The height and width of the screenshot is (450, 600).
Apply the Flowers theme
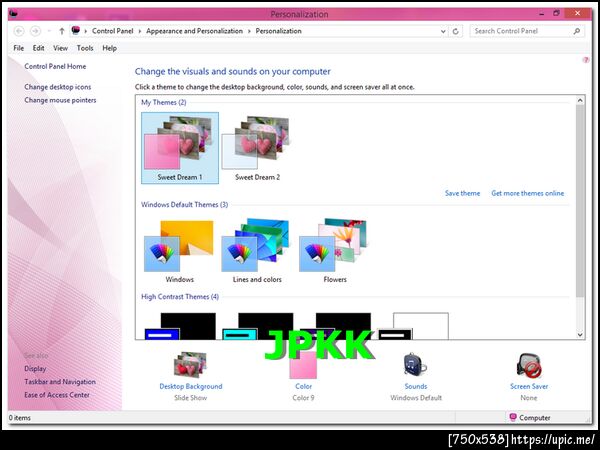coord(334,251)
